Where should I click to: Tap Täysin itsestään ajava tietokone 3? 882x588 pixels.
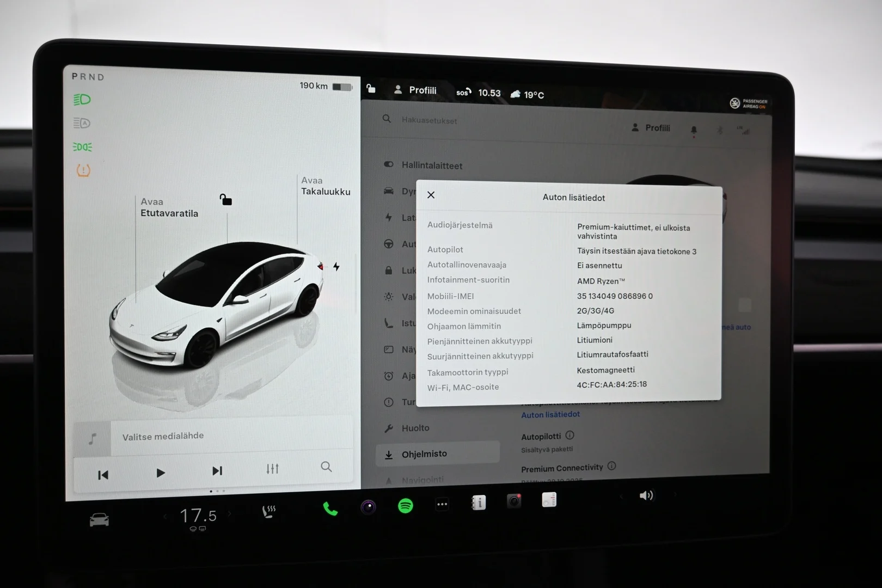coord(636,252)
